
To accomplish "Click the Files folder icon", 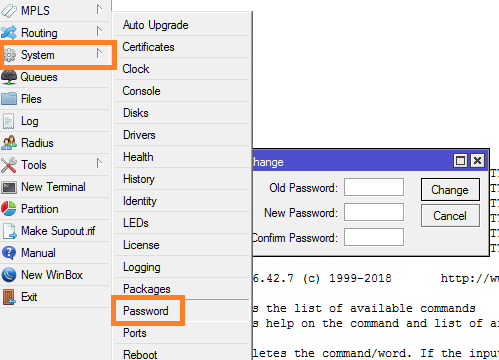I will (9, 99).
